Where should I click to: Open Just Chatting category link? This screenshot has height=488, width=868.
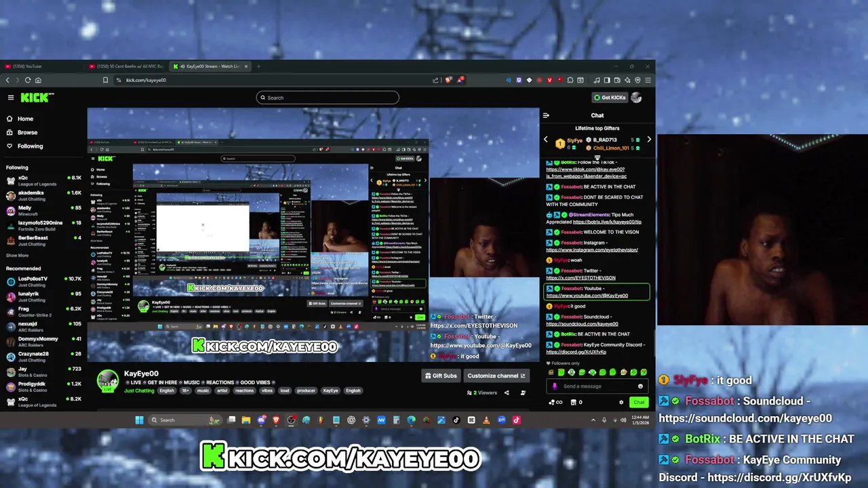click(x=139, y=390)
